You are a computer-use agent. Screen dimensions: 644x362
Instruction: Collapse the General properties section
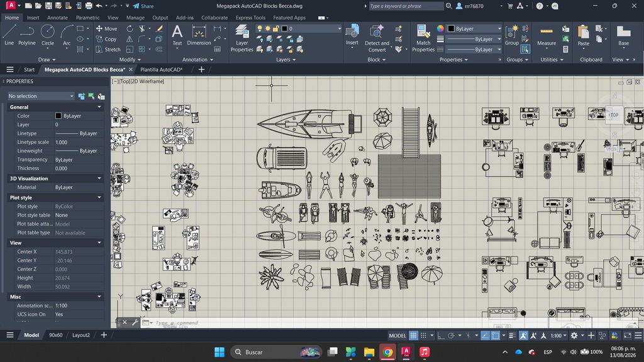[x=99, y=107]
